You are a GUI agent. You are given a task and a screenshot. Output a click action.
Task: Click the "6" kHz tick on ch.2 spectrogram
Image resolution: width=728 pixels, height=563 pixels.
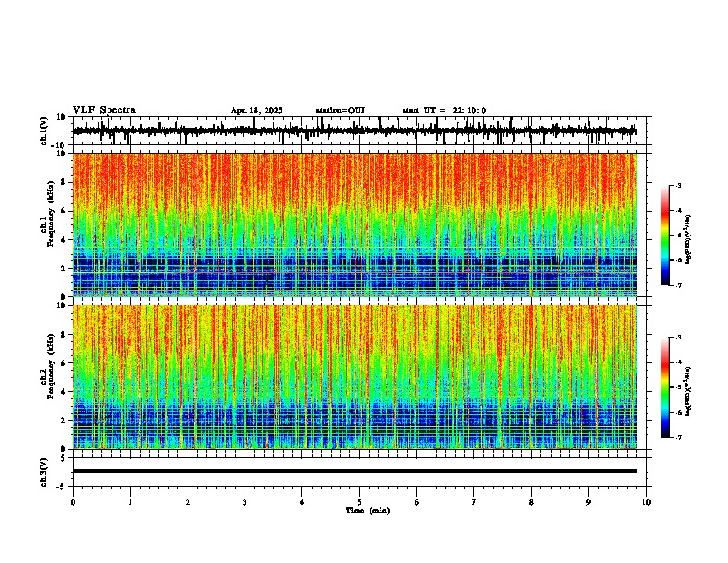pos(64,362)
